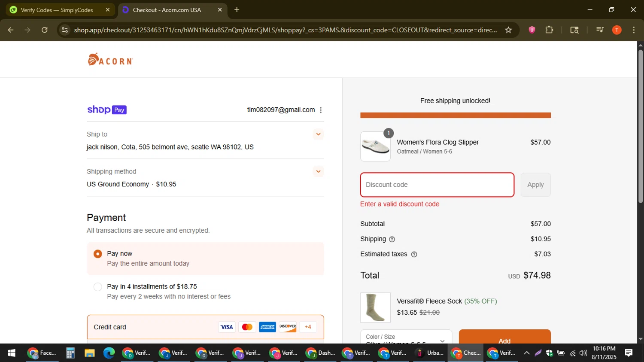
Task: Open the Dash... Chrome taskbar window
Action: point(321,353)
